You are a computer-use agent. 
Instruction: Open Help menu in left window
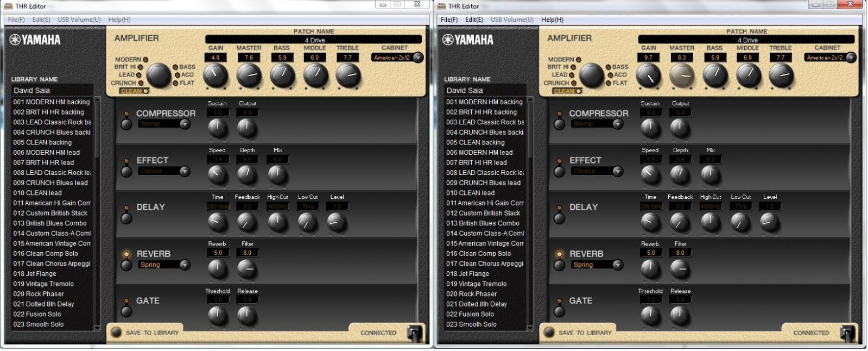(119, 20)
